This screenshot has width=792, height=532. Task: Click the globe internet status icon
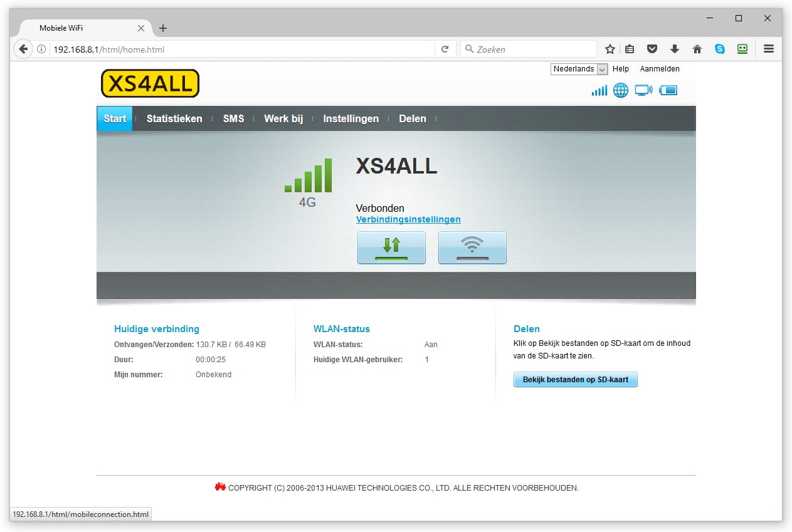click(x=620, y=90)
